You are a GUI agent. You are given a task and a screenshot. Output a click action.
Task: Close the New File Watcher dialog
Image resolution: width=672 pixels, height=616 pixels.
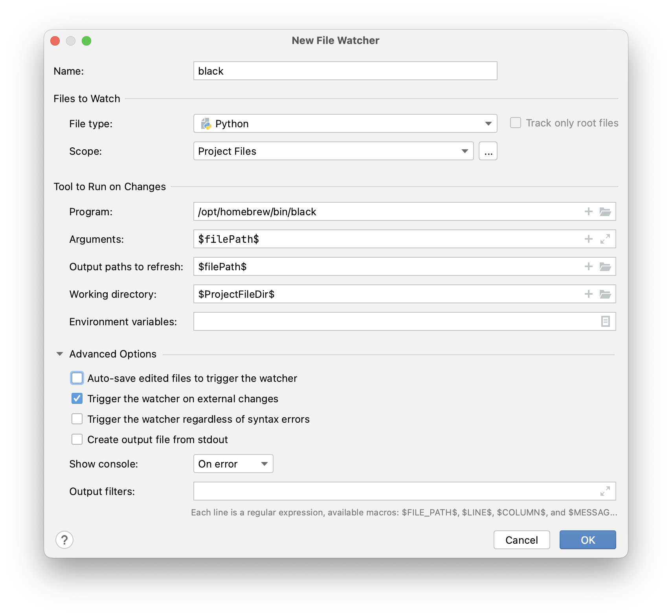55,41
